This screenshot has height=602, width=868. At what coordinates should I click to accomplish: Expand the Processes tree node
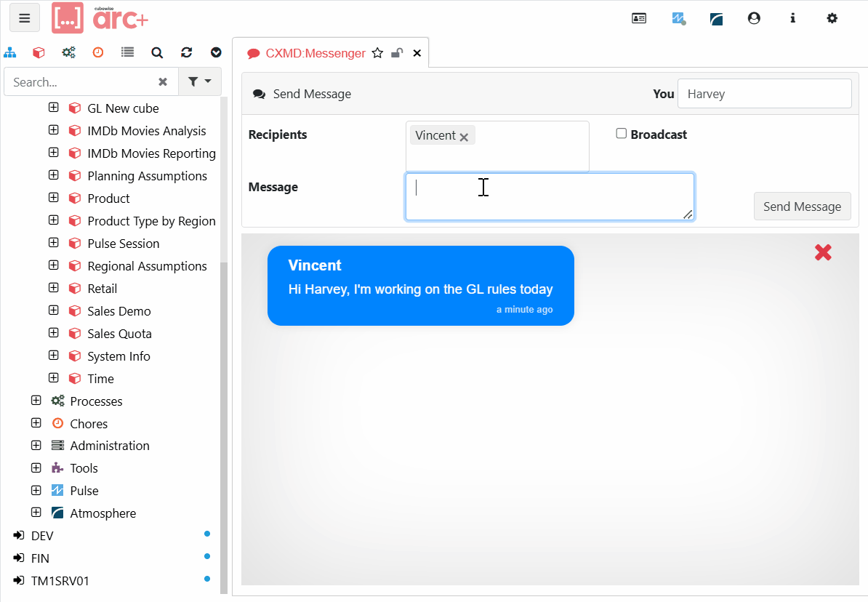(36, 401)
